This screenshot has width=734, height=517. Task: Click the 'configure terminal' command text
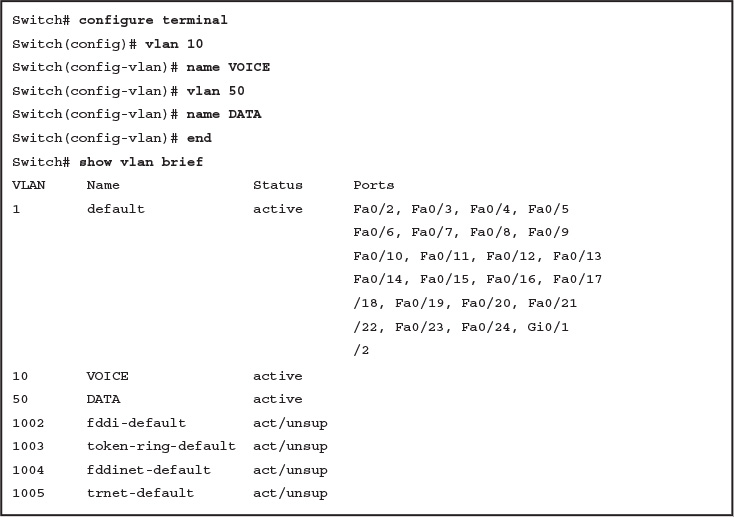coord(153,20)
